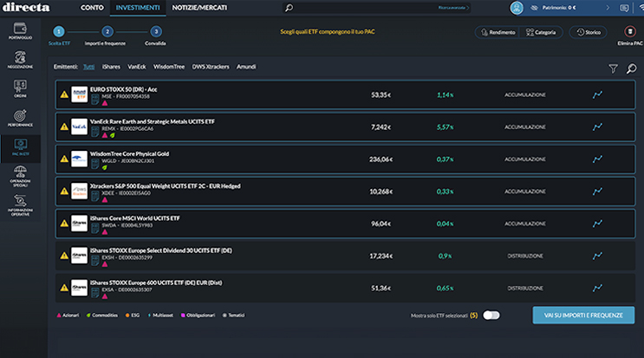Click the Obbligazionari legend entry

[x=198, y=316]
